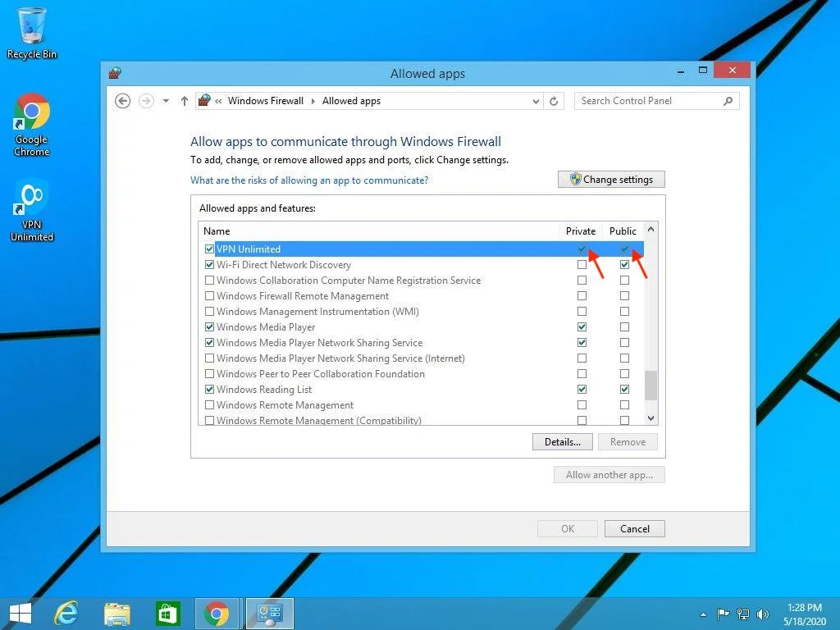Open Windows Store from the taskbar

[167, 614]
